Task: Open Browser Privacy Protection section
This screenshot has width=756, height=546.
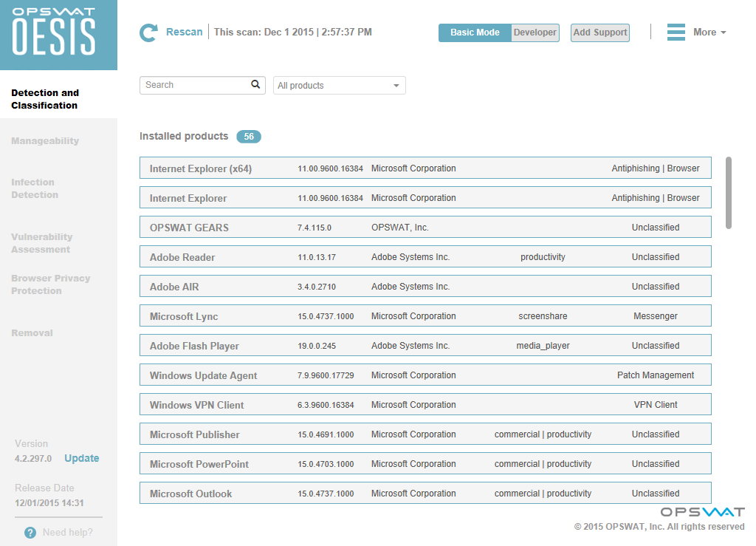Action: [51, 284]
